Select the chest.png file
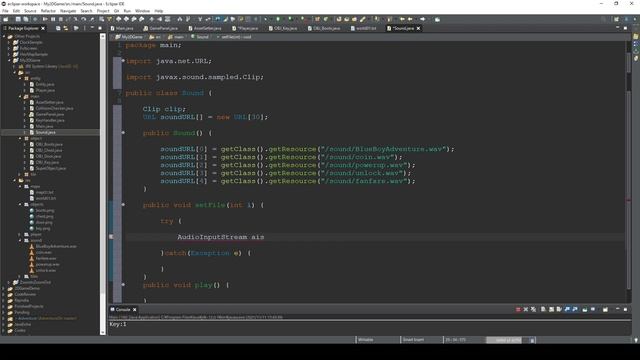The width and height of the screenshot is (640, 360). [41, 216]
